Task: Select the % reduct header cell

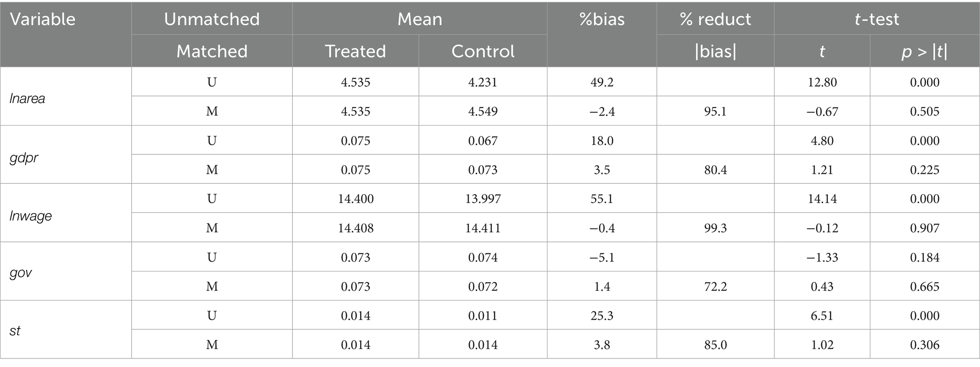Action: tap(715, 19)
